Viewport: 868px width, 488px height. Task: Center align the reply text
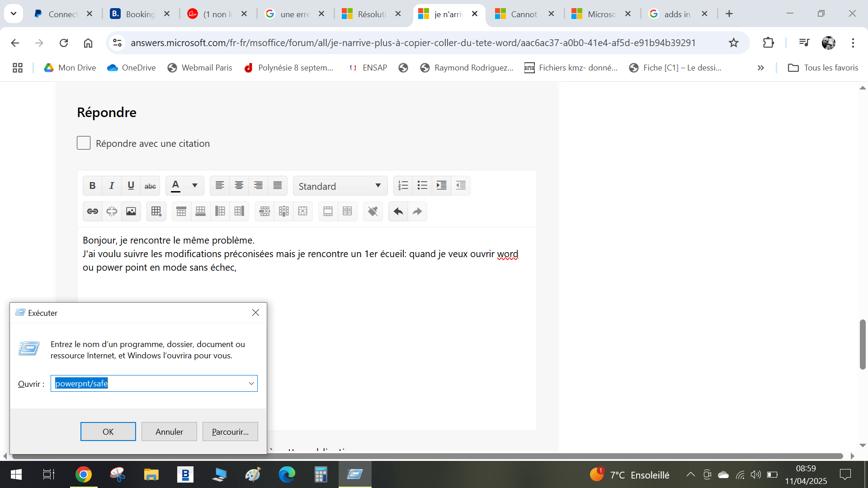(239, 186)
